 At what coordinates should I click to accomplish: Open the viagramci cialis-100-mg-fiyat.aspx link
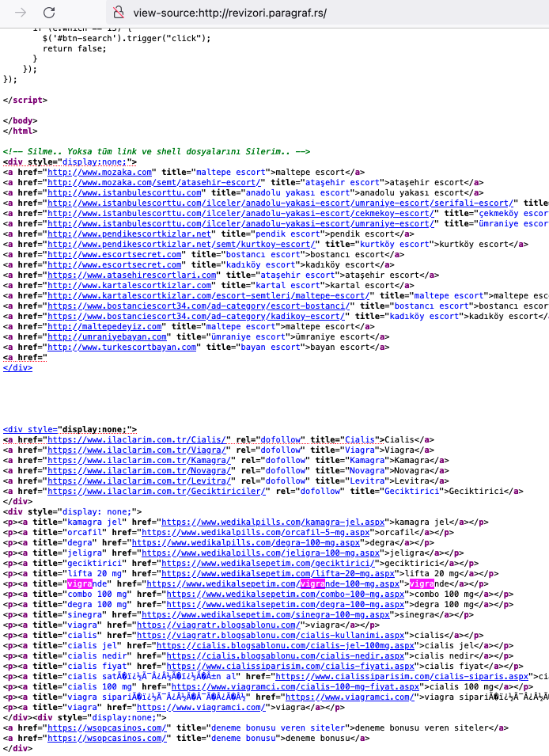[296, 686]
